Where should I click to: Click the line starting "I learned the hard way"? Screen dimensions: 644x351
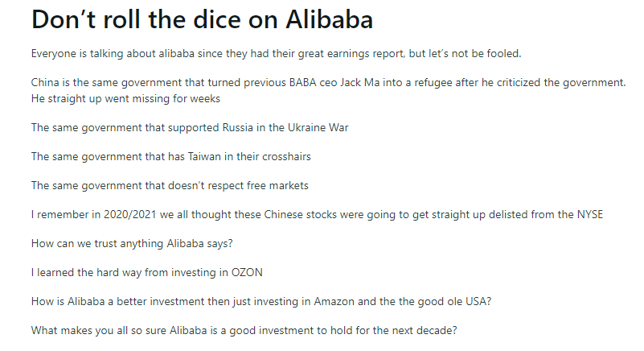click(x=146, y=272)
